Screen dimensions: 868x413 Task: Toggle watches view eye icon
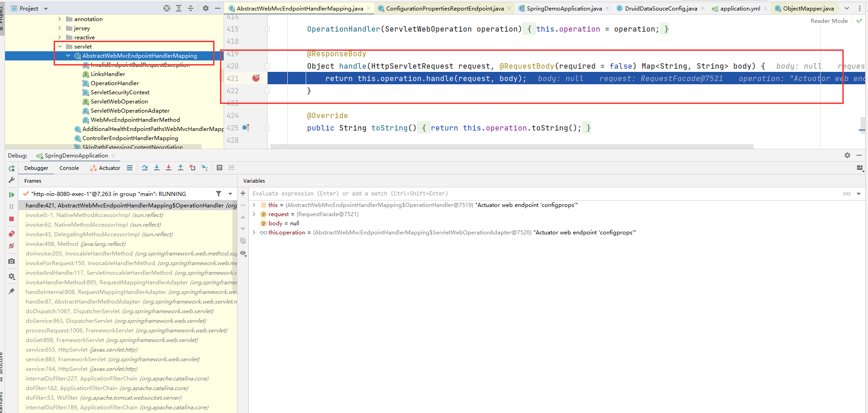pos(243,253)
